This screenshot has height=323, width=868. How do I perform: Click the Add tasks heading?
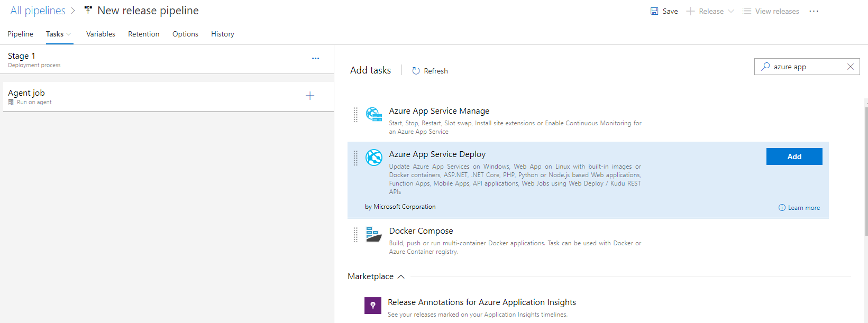click(x=370, y=70)
